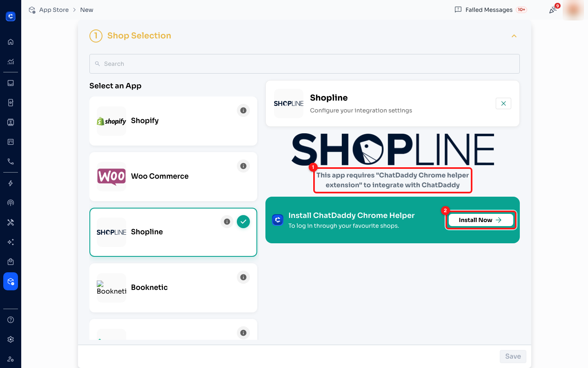Open the user management icon
The image size is (588, 368).
(11, 359)
